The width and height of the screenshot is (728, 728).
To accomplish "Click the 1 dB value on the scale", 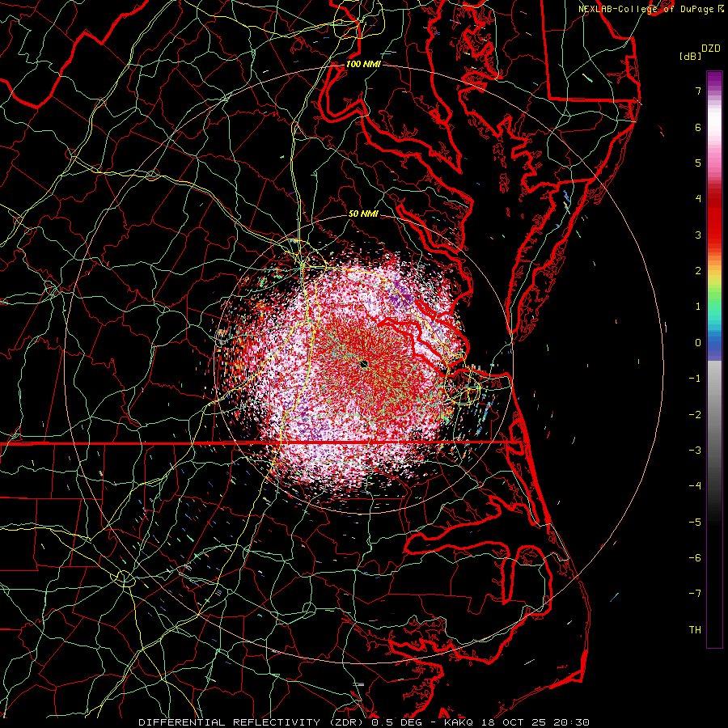I will pos(698,307).
